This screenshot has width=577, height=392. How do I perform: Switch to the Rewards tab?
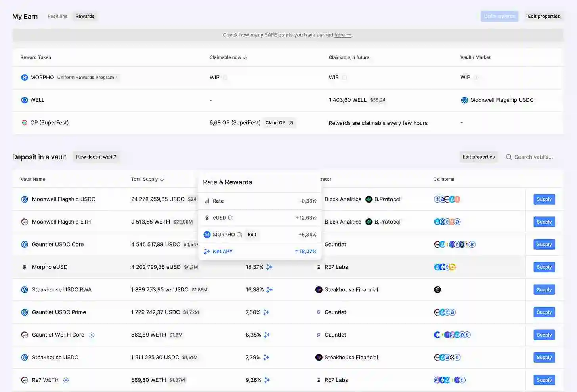point(85,16)
